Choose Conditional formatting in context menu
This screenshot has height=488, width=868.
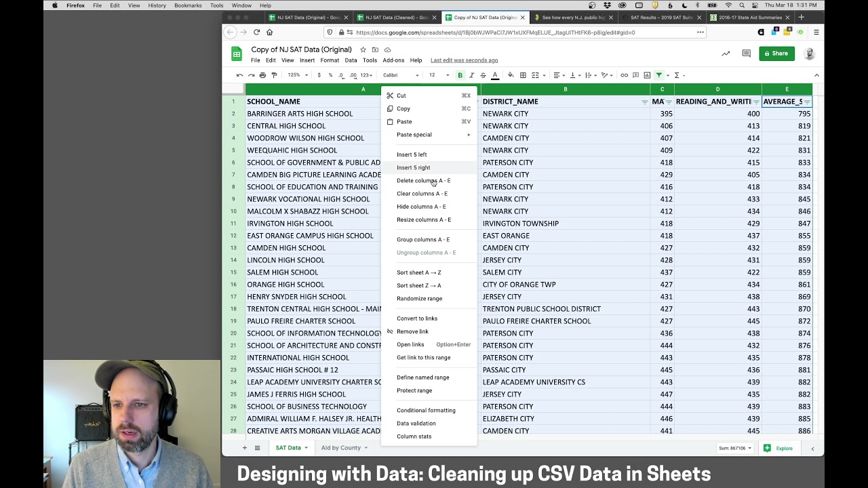pyautogui.click(x=429, y=410)
